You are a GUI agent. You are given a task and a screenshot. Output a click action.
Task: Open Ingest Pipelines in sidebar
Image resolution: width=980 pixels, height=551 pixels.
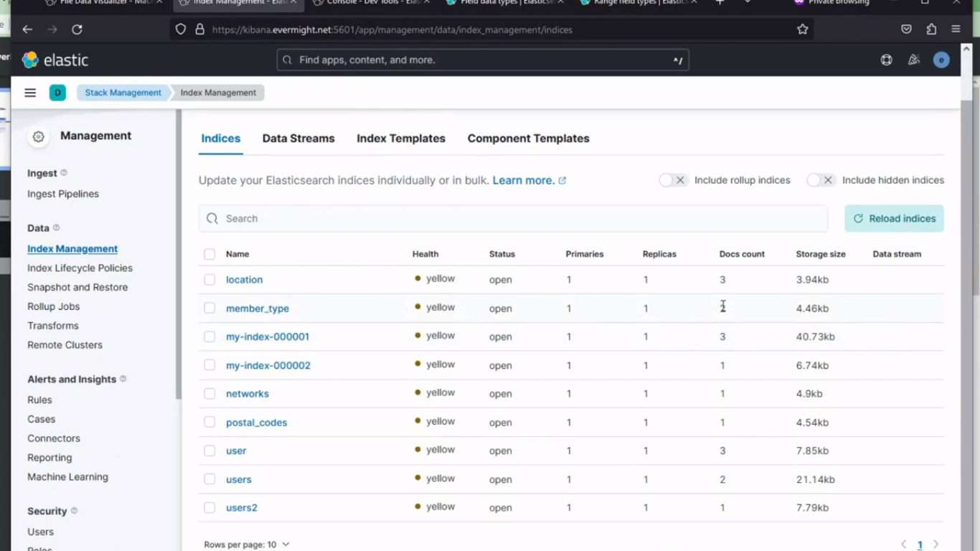63,194
